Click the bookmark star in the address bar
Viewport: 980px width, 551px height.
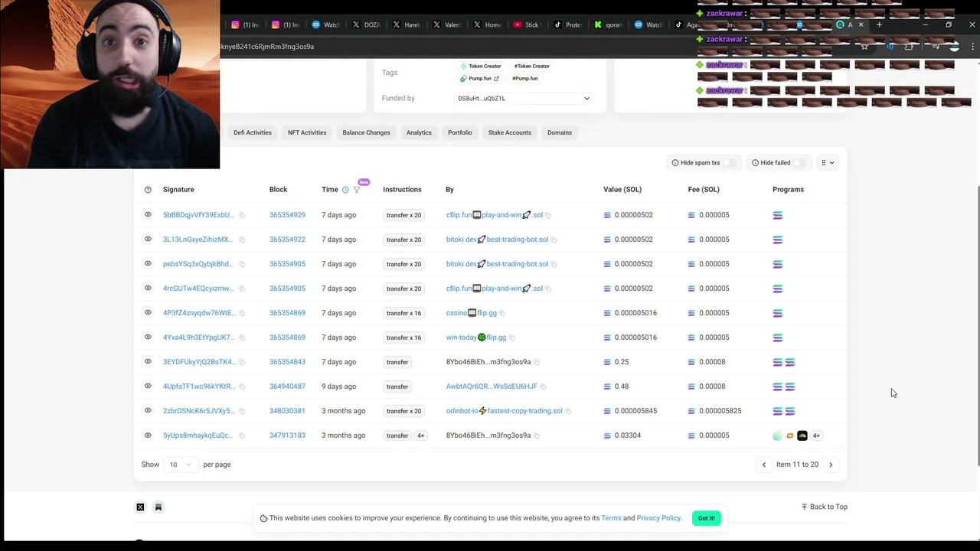(x=864, y=47)
